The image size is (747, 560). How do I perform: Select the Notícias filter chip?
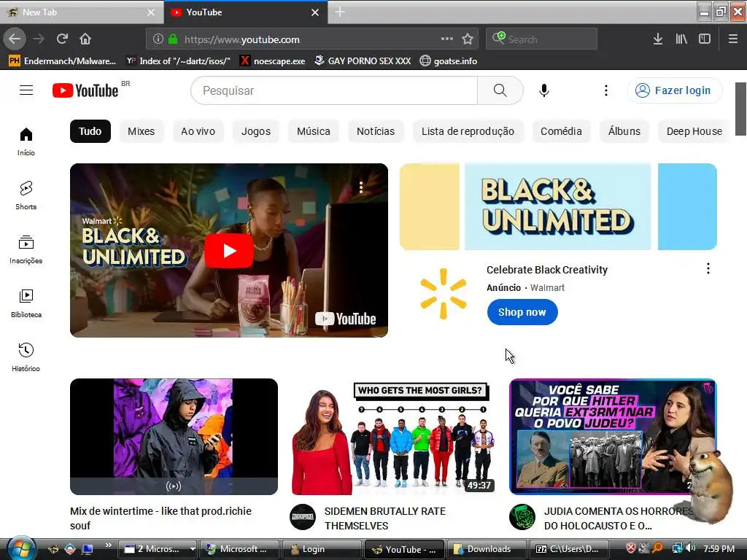pyautogui.click(x=376, y=131)
